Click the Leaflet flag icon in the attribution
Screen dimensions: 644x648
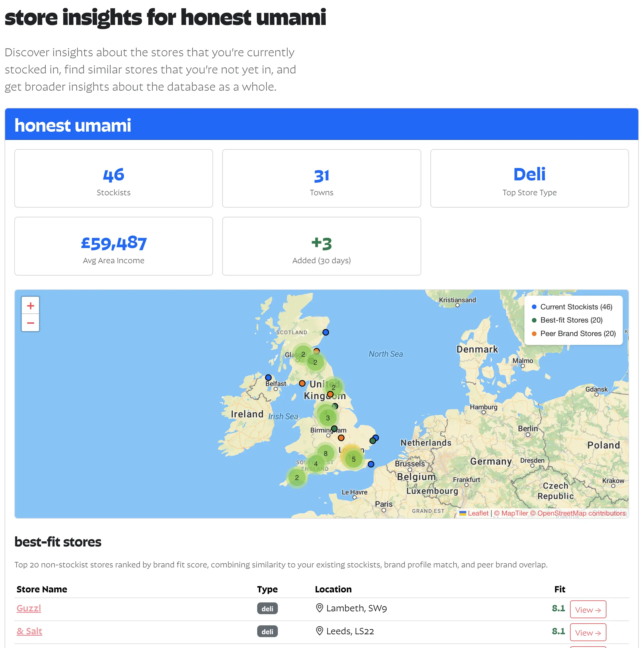[x=462, y=513]
